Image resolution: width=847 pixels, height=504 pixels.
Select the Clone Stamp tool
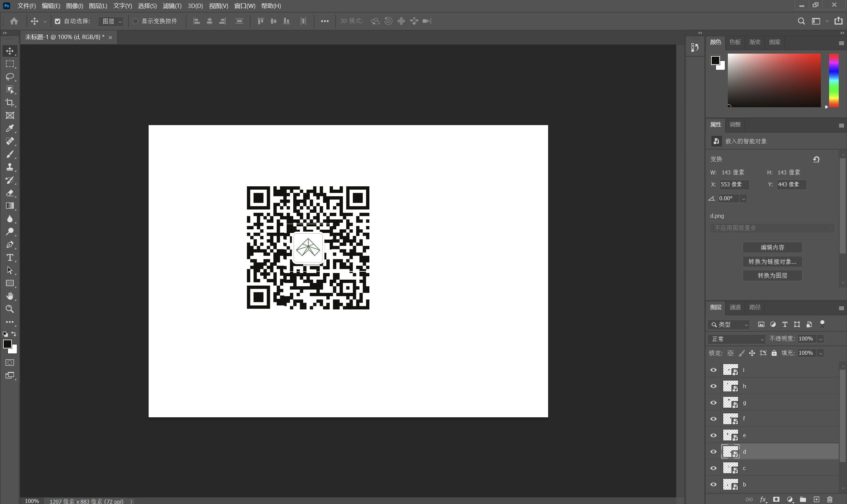pos(10,167)
